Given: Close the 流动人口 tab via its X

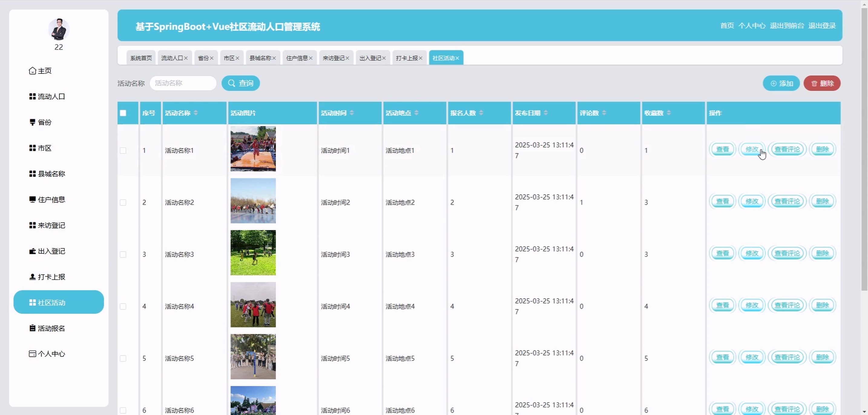Looking at the screenshot, I should 186,58.
